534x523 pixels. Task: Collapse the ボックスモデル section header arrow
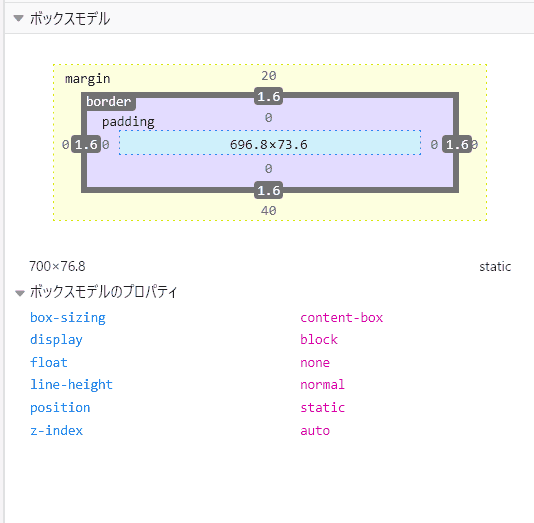pyautogui.click(x=18, y=18)
